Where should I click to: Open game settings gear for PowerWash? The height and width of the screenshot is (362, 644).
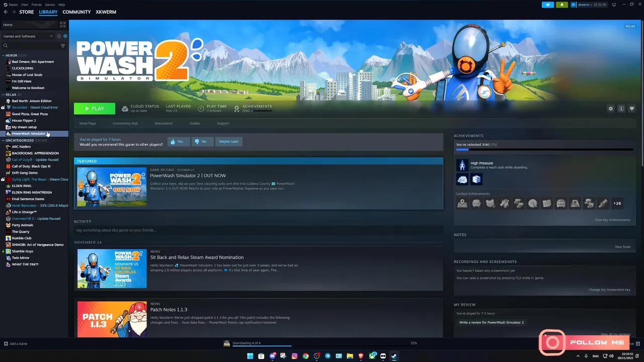(x=611, y=109)
